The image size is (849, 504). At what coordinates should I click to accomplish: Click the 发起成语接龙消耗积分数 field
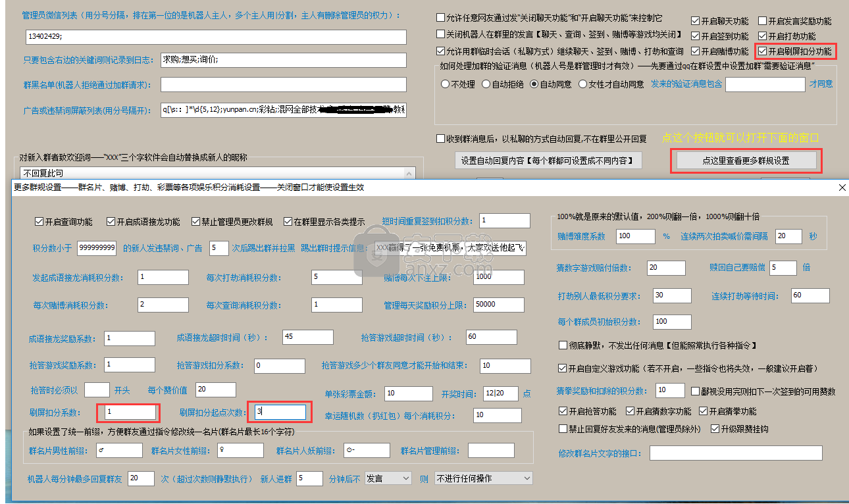click(x=163, y=277)
